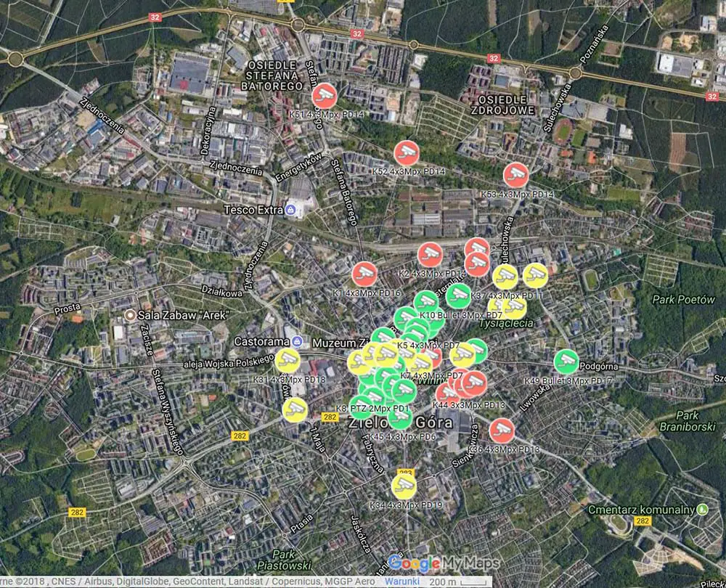
Task: Click the Cmentarz komunalny place pin
Action: (702, 509)
